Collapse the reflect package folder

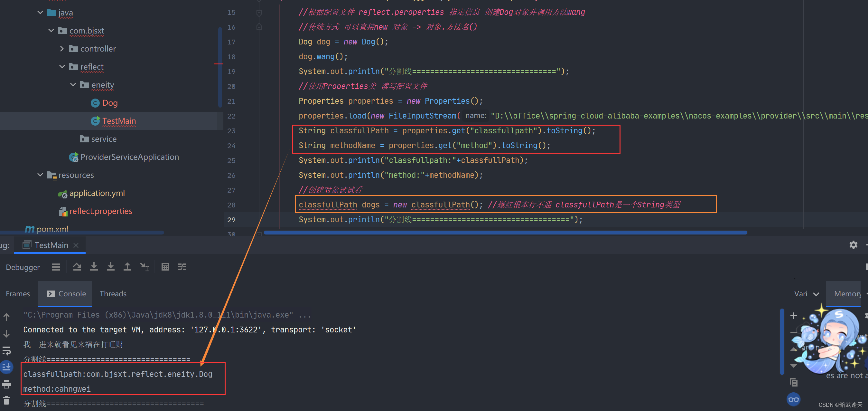coord(62,67)
